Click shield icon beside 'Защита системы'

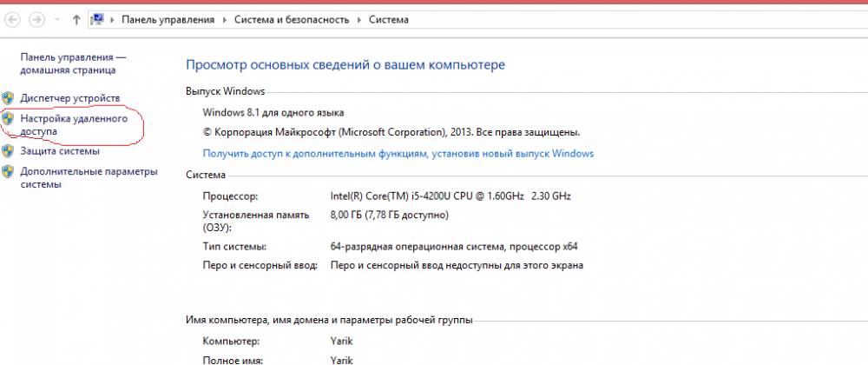[x=8, y=151]
